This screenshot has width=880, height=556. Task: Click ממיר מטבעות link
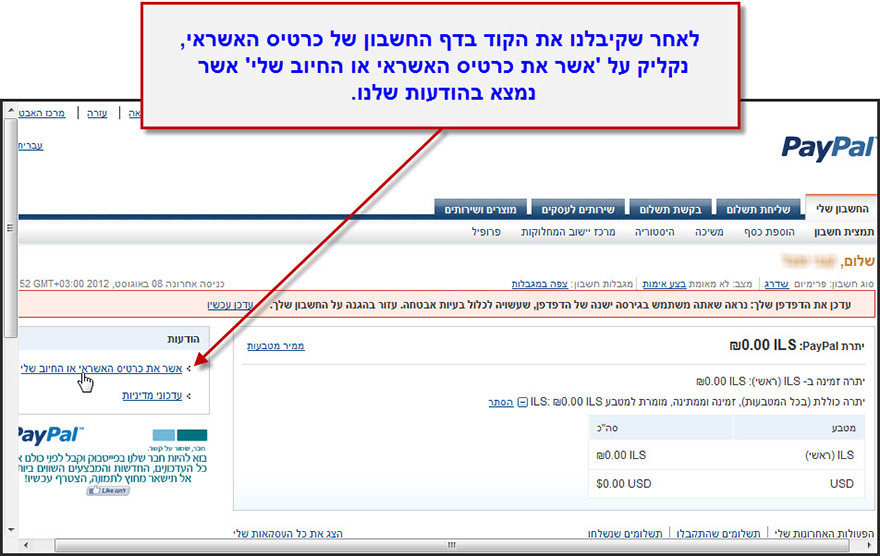pyautogui.click(x=276, y=346)
